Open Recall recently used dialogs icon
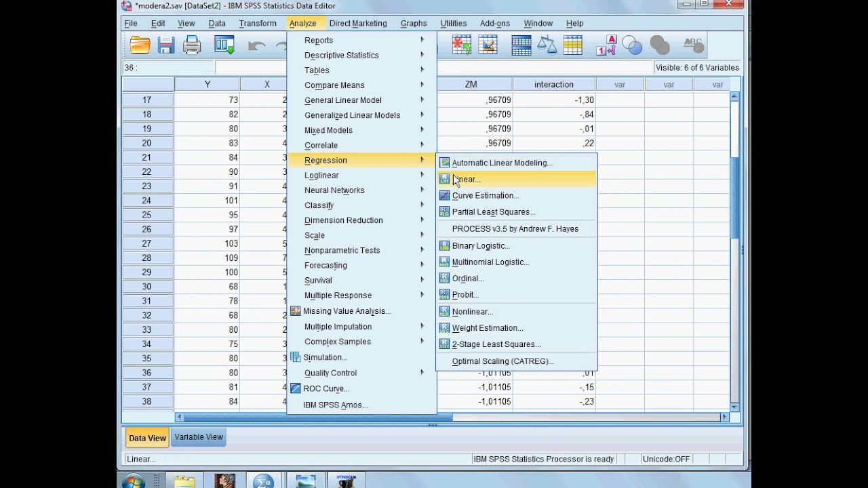 [224, 45]
